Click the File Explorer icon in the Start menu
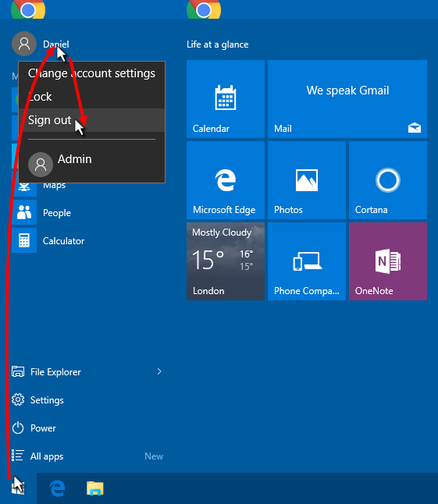The height and width of the screenshot is (504, 438). pyautogui.click(x=18, y=371)
